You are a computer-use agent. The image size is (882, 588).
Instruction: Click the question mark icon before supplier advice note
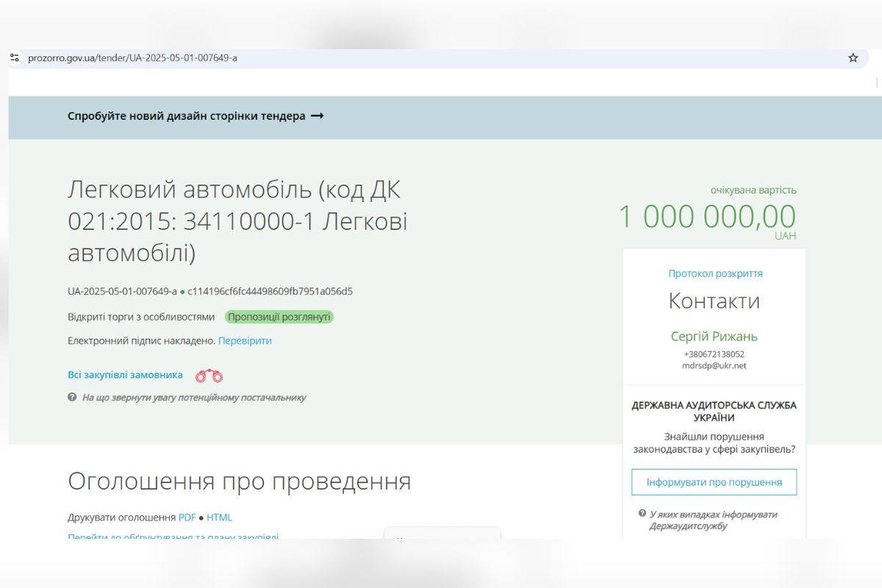(x=71, y=398)
